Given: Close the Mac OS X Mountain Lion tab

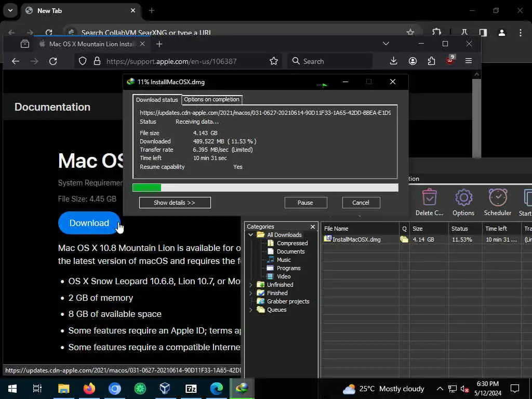Looking at the screenshot, I should coord(142,44).
